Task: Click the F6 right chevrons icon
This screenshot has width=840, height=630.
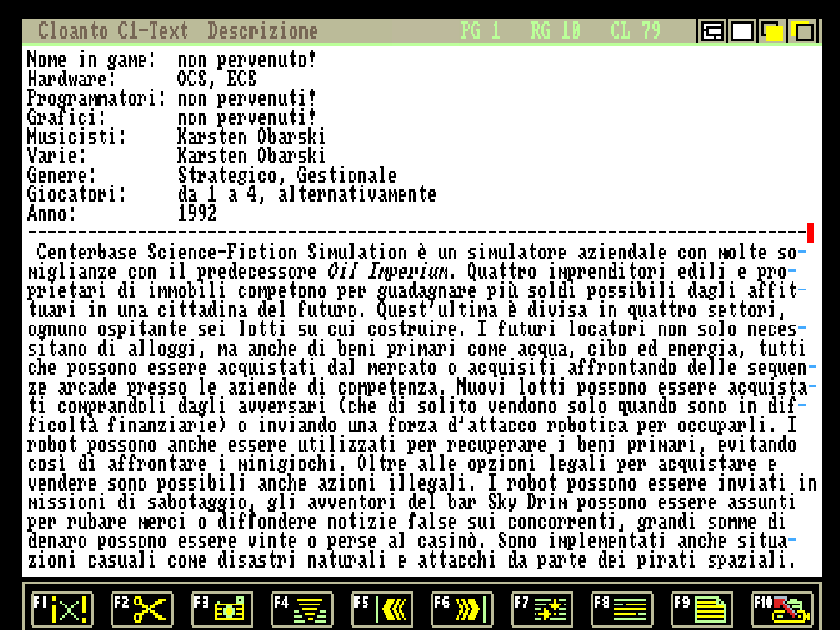Action: 463,609
